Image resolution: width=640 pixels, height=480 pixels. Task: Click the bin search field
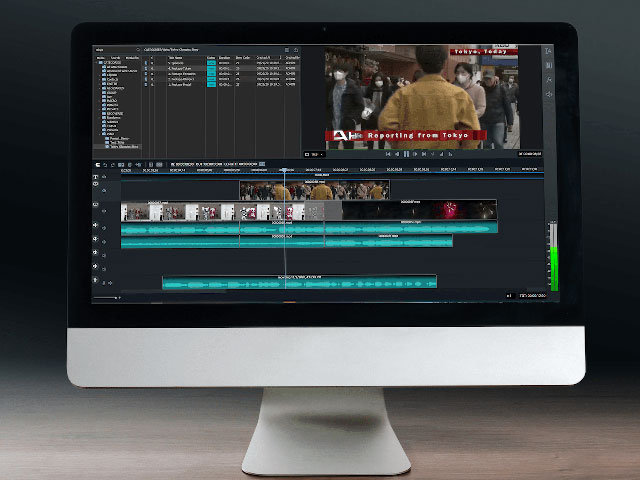[118, 50]
